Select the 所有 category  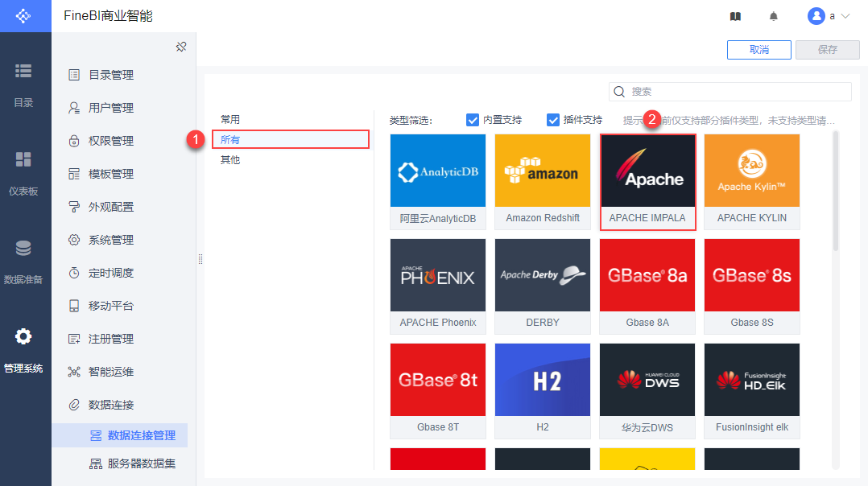291,139
